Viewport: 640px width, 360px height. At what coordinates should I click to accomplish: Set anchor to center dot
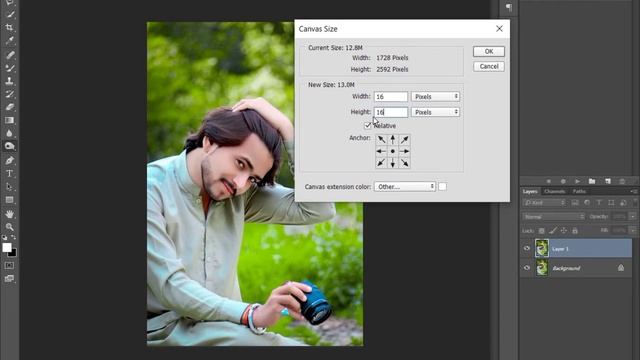click(x=393, y=151)
